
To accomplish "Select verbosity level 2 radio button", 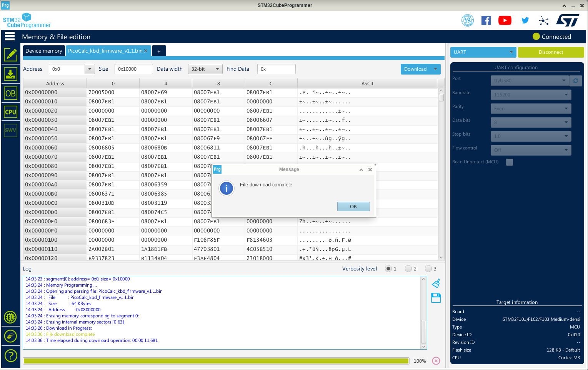I will coord(408,269).
